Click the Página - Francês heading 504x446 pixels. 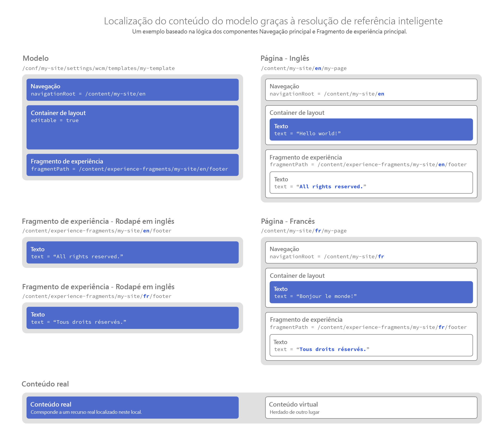click(x=288, y=221)
